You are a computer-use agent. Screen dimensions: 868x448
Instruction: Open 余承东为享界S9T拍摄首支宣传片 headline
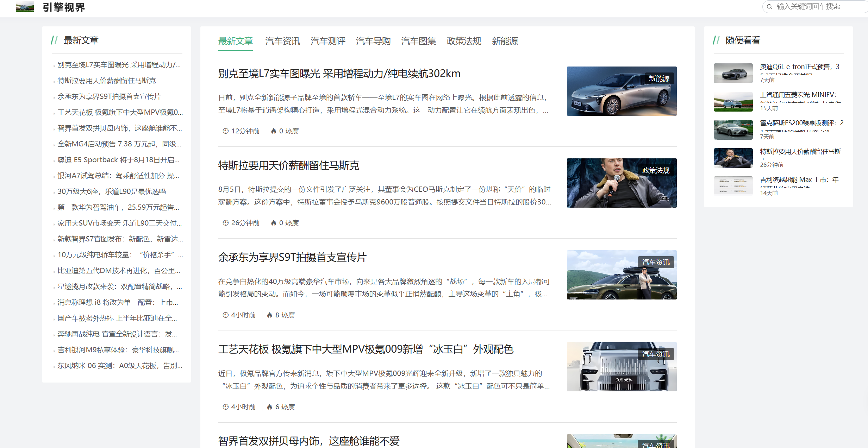pos(292,257)
